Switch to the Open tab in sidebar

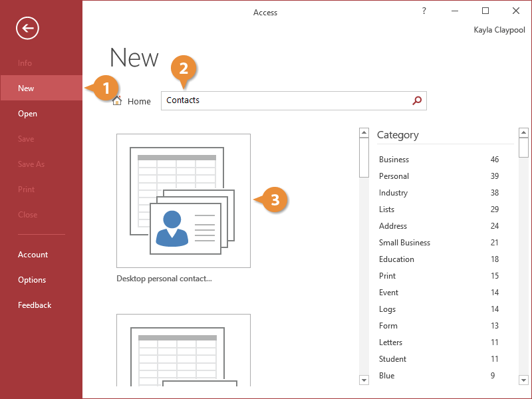pos(27,113)
